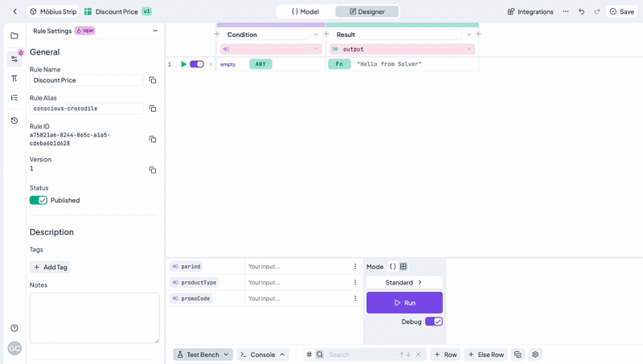Copy the Rule Alias value
This screenshot has width=643, height=364.
click(x=153, y=108)
